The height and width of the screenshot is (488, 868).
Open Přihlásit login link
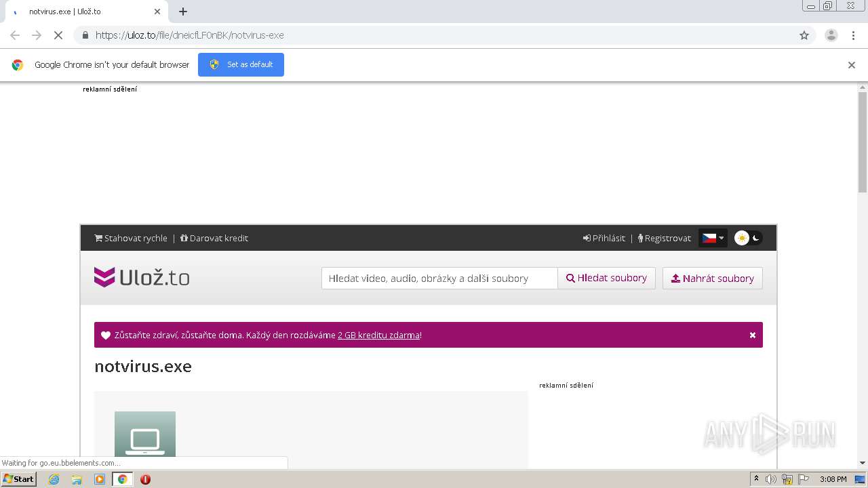(x=604, y=238)
